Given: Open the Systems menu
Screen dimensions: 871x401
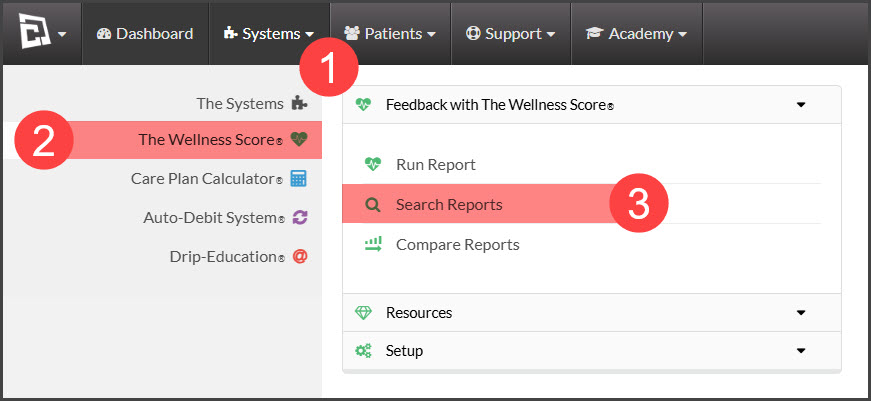Looking at the screenshot, I should pos(269,34).
